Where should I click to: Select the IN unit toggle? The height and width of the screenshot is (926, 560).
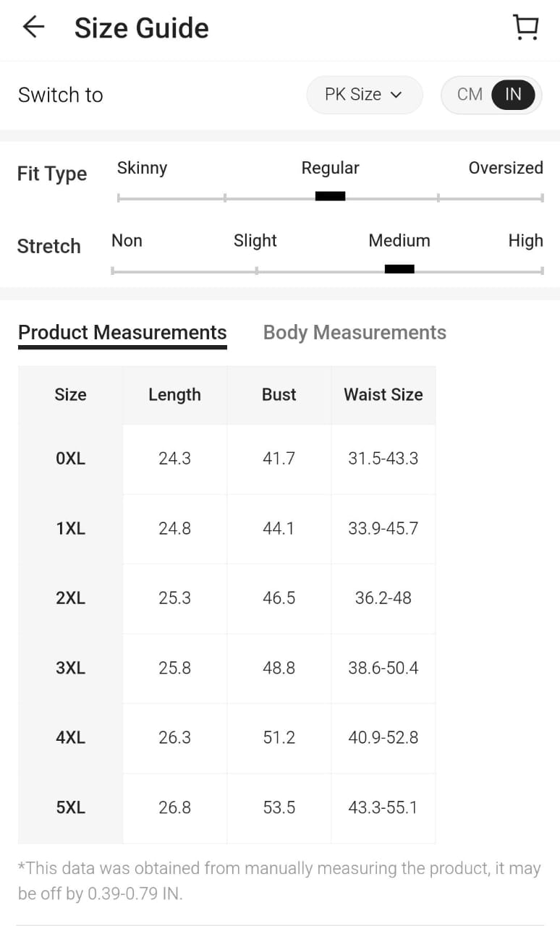click(x=513, y=95)
